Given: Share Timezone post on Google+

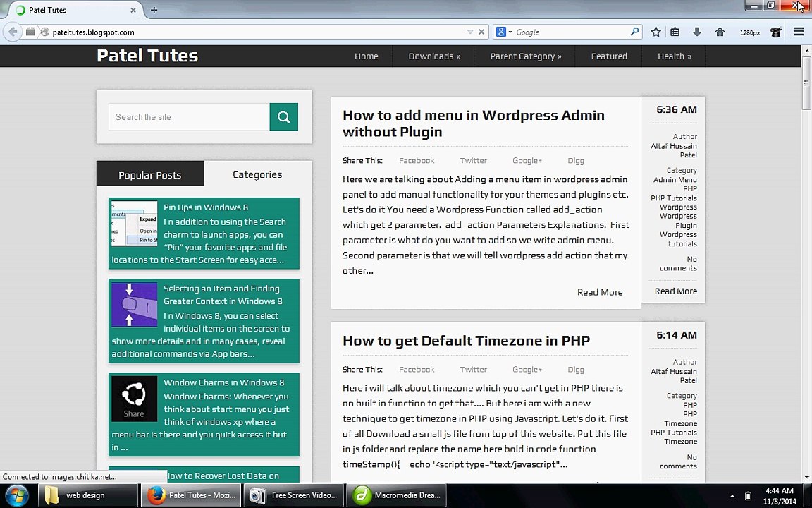Looking at the screenshot, I should (x=527, y=370).
